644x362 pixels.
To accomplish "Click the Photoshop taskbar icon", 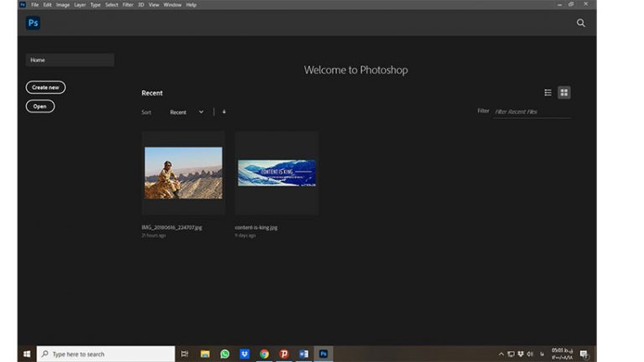I will coord(323,354).
